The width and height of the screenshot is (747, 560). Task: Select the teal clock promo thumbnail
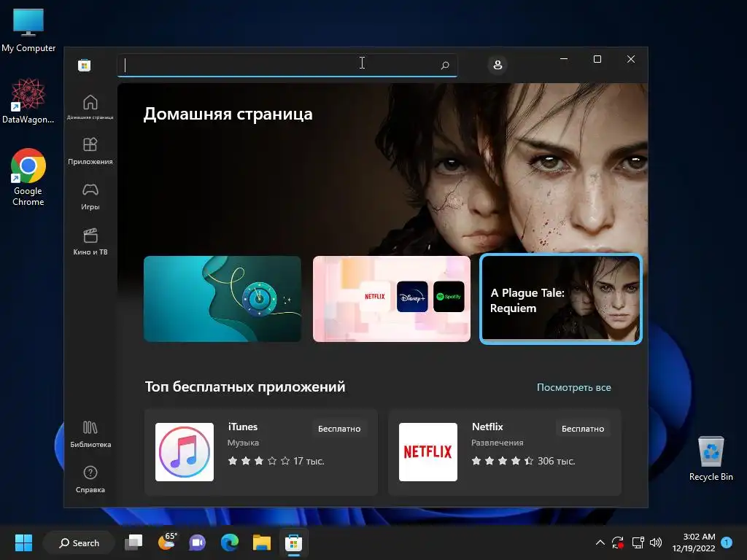point(222,298)
